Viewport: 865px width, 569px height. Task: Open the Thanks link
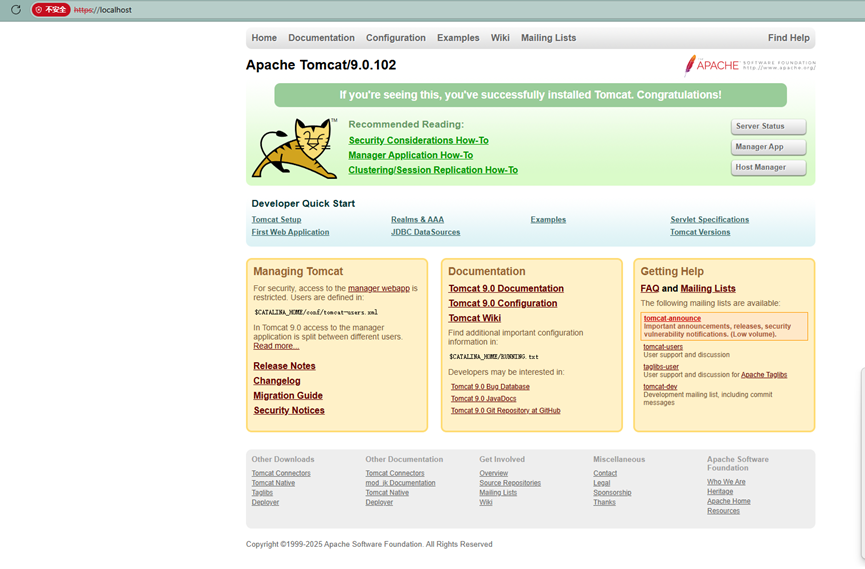pyautogui.click(x=604, y=502)
